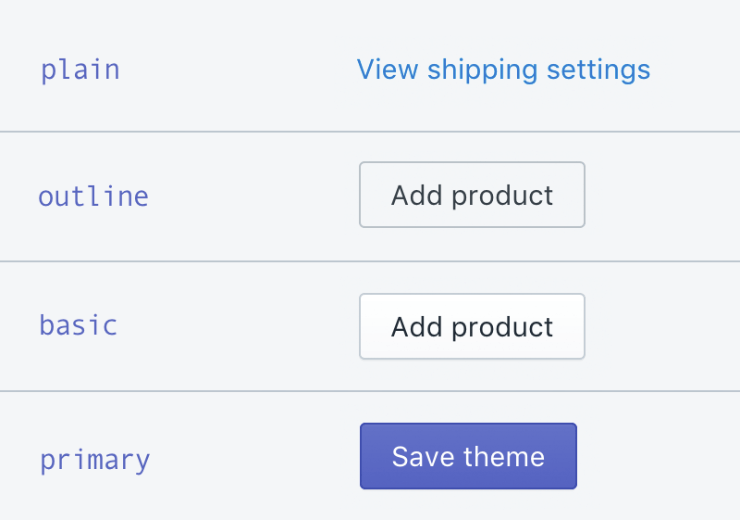The image size is (740, 520).
Task: Open the View shipping settings link
Action: point(503,70)
